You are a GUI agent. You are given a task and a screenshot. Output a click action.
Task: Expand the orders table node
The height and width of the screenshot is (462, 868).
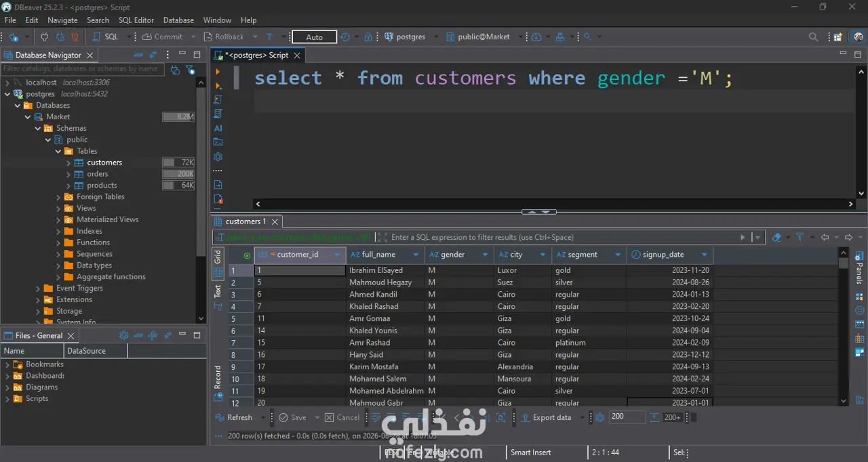pyautogui.click(x=68, y=174)
